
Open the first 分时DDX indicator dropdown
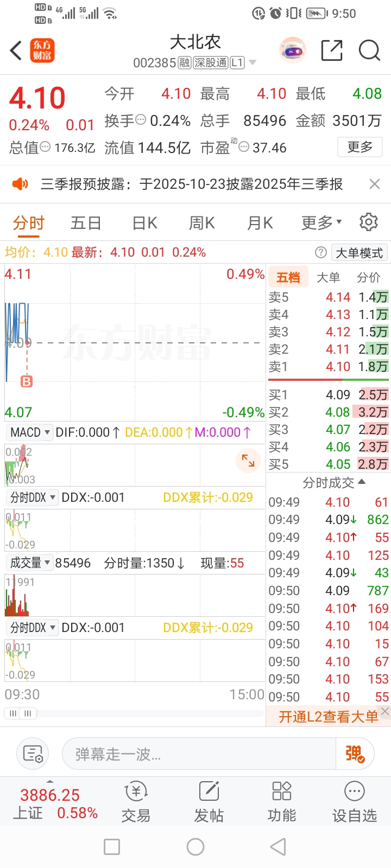(x=33, y=497)
